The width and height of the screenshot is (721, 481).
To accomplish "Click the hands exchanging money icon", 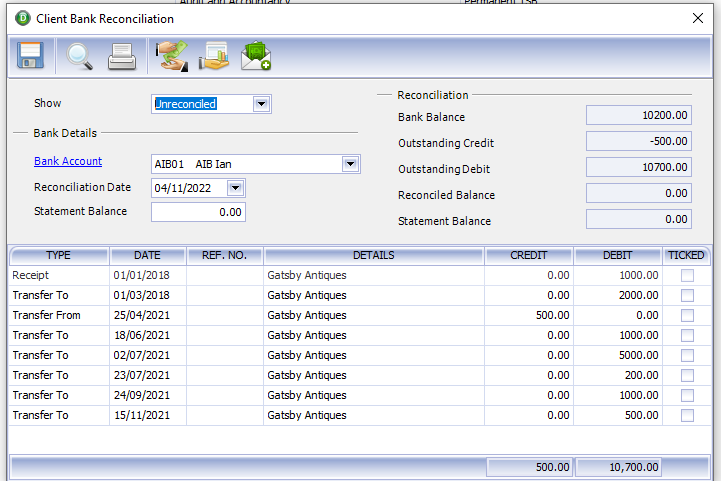I will [172, 56].
